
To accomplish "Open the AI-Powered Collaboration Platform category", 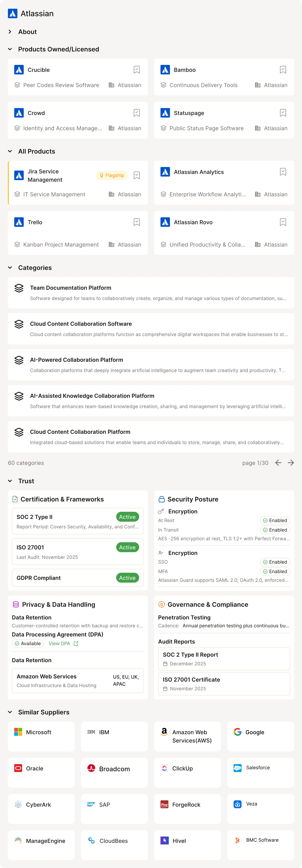I will 151,365.
